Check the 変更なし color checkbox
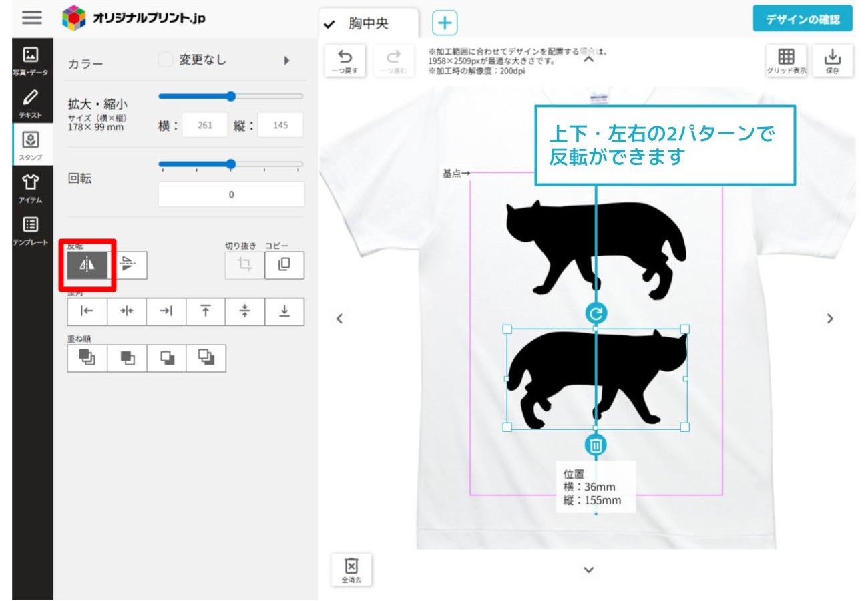 [x=165, y=60]
